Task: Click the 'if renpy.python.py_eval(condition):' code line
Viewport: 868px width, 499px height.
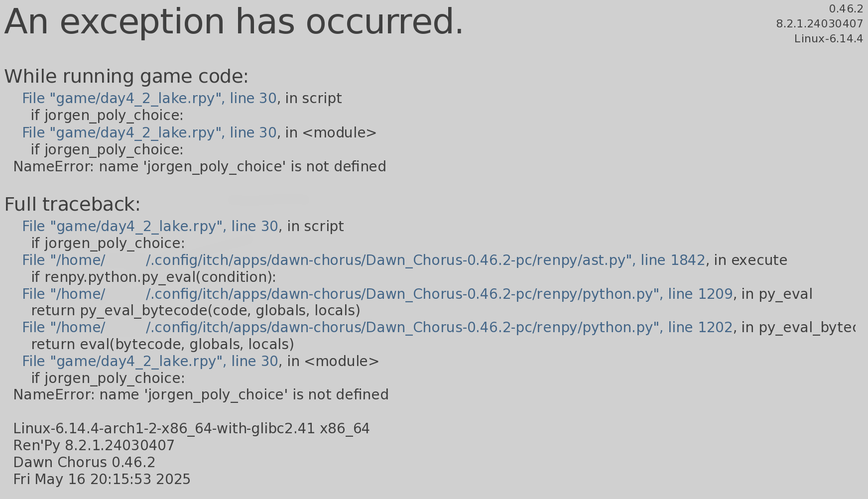Action: tap(153, 277)
